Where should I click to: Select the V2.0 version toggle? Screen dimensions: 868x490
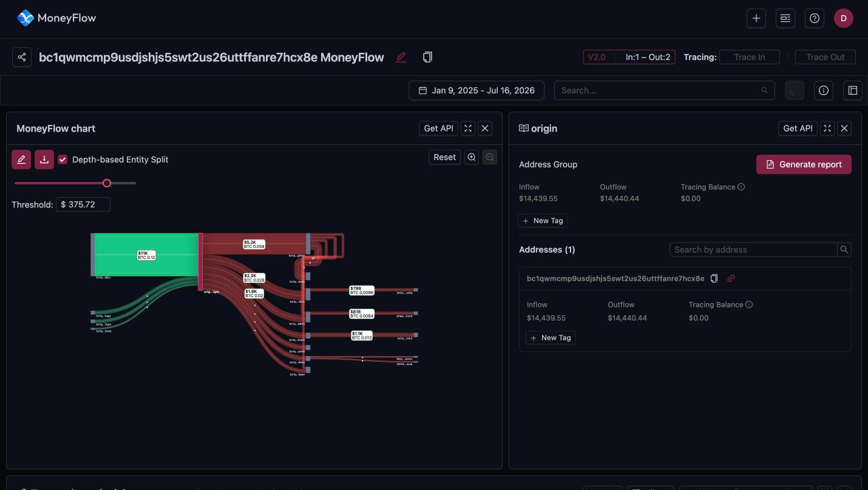pos(597,57)
